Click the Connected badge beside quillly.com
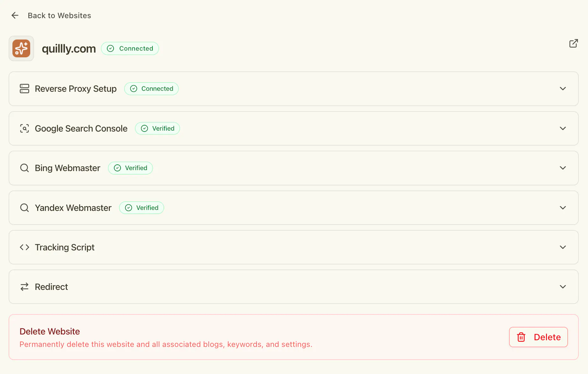 click(130, 48)
